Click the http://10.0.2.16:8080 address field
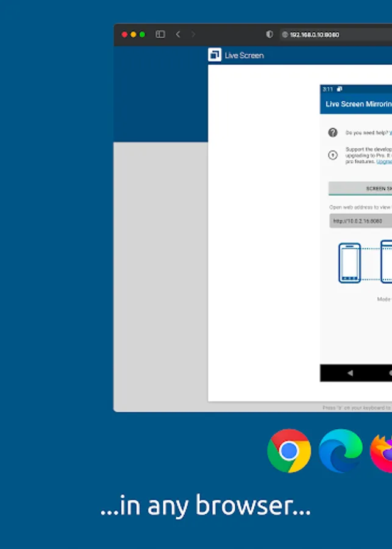The image size is (392, 549). (x=360, y=221)
